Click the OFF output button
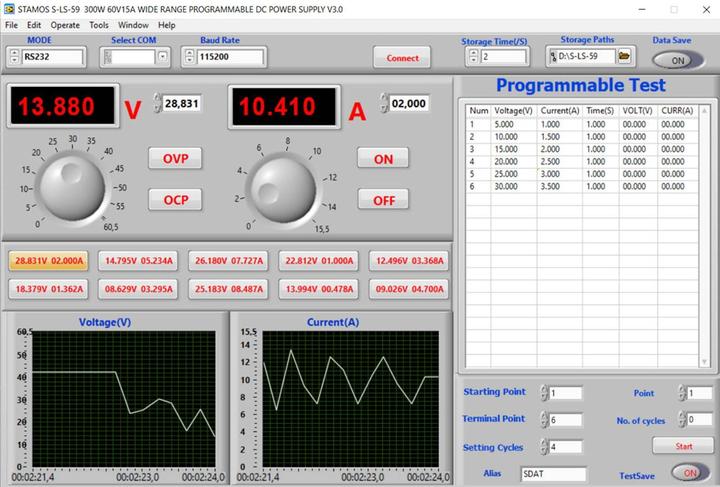Viewport: 720px width, 487px height. pos(383,200)
